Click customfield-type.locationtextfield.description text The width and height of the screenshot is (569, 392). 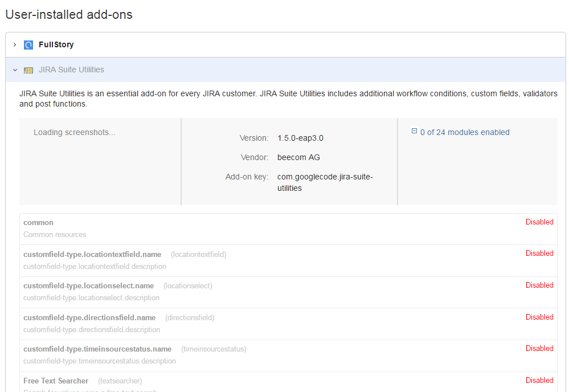tap(95, 267)
